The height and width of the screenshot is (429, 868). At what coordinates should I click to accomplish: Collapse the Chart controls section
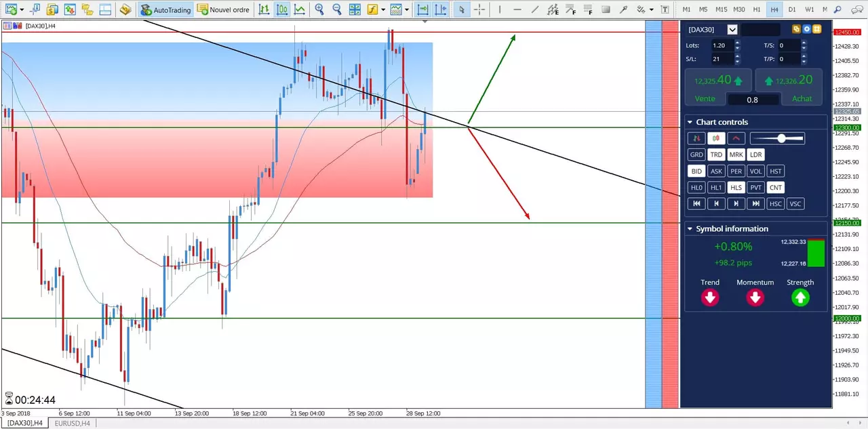click(690, 122)
